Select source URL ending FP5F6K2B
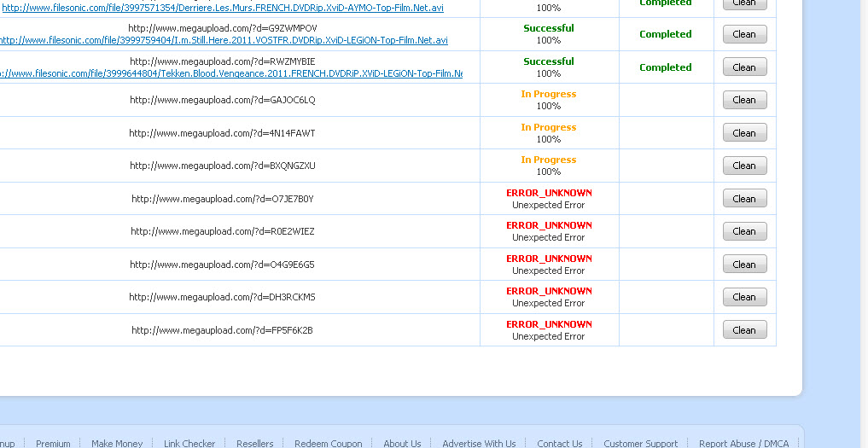Viewport: 868px width, 448px height. click(x=222, y=330)
